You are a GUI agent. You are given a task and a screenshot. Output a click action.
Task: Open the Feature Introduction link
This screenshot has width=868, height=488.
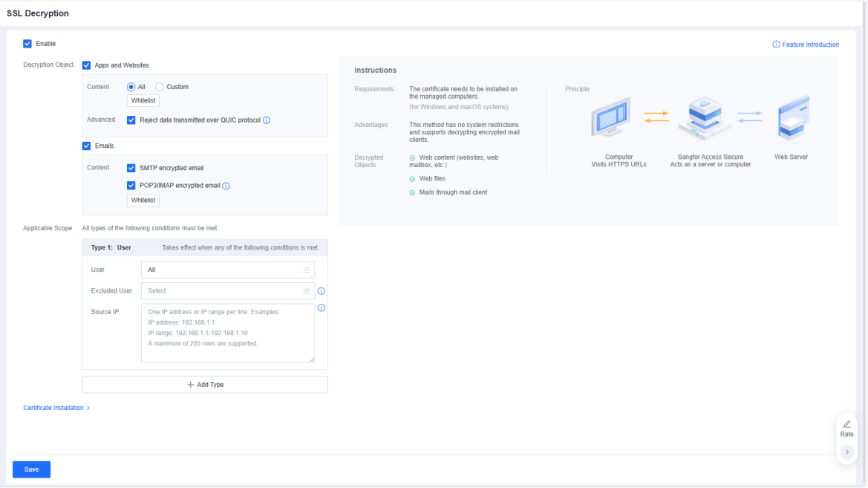pos(810,45)
